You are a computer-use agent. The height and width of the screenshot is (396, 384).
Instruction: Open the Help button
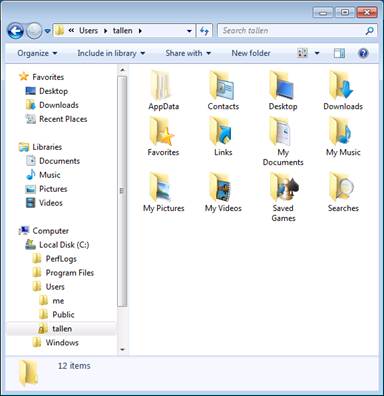click(x=363, y=53)
